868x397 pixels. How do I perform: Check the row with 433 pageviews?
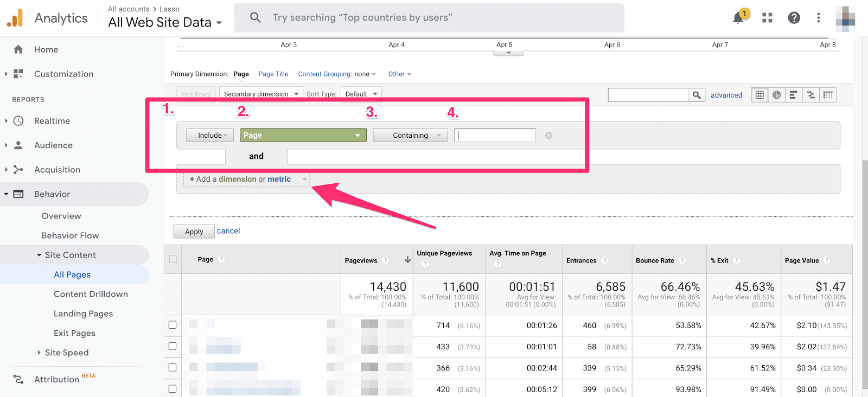tap(173, 346)
